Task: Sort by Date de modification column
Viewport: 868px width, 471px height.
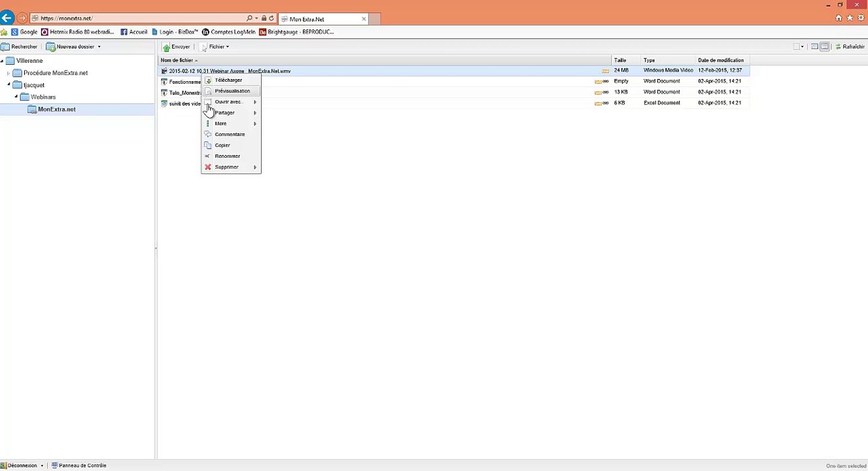Action: [721, 60]
